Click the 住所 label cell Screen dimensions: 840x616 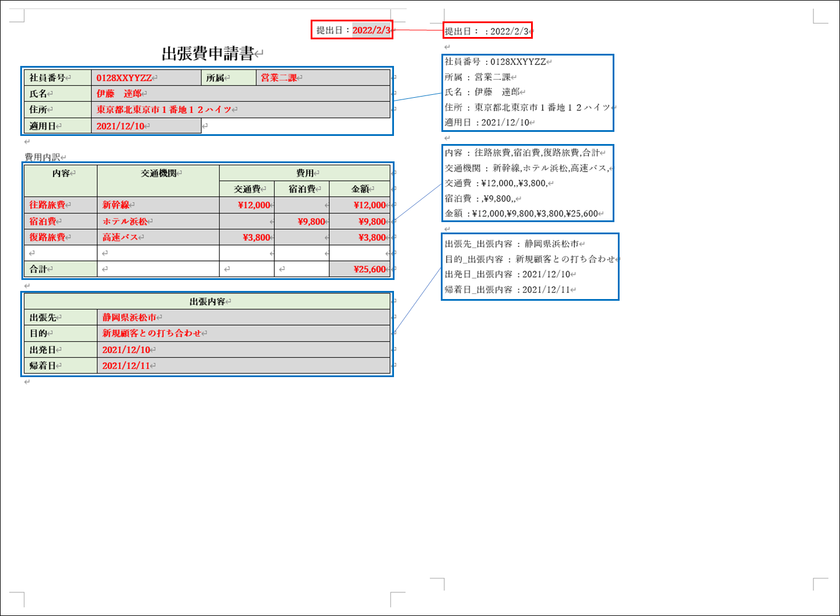(58, 109)
